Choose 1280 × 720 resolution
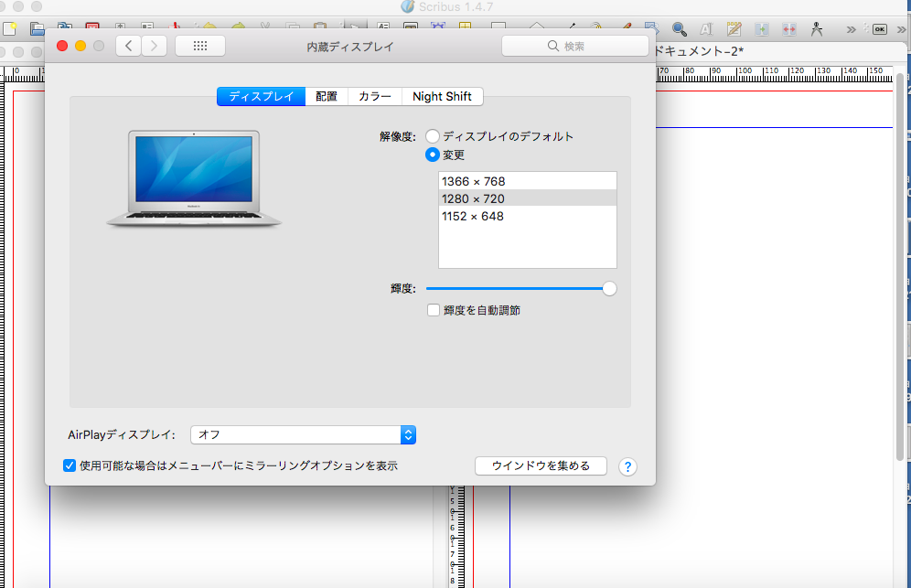The image size is (911, 588). click(528, 198)
